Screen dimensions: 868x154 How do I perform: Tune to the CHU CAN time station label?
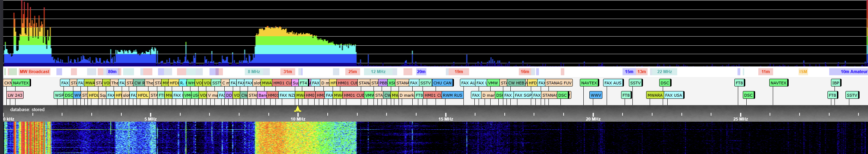[442, 83]
